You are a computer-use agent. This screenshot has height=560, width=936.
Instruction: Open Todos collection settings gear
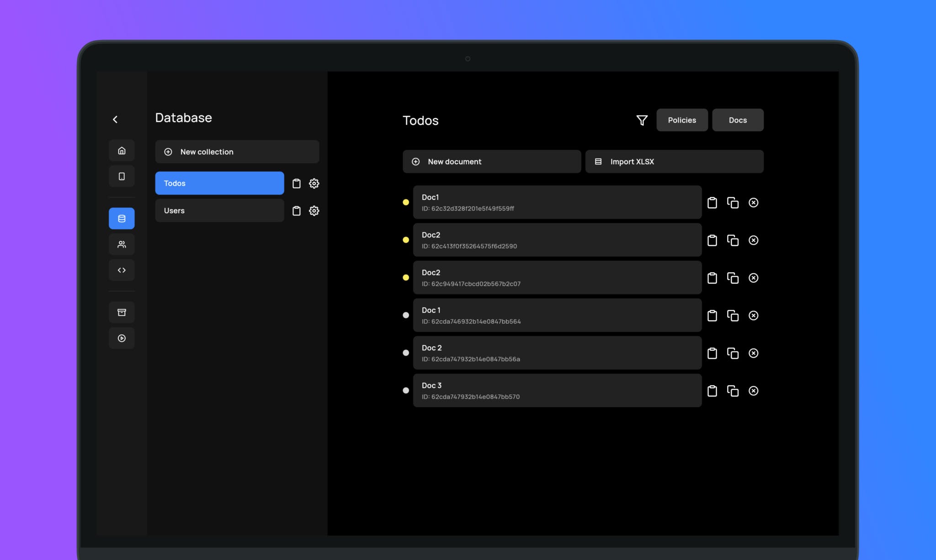[314, 184]
